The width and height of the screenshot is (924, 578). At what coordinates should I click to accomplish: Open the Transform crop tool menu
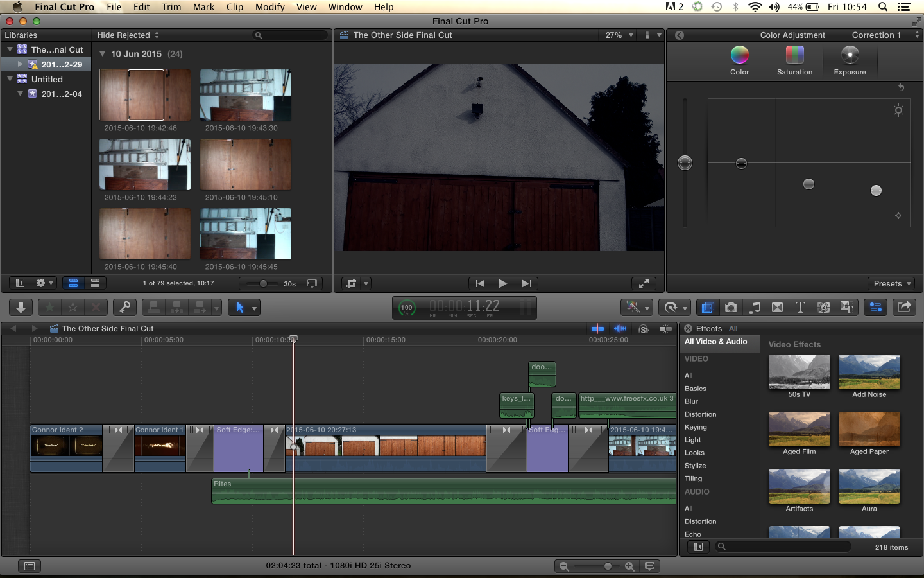coord(357,283)
